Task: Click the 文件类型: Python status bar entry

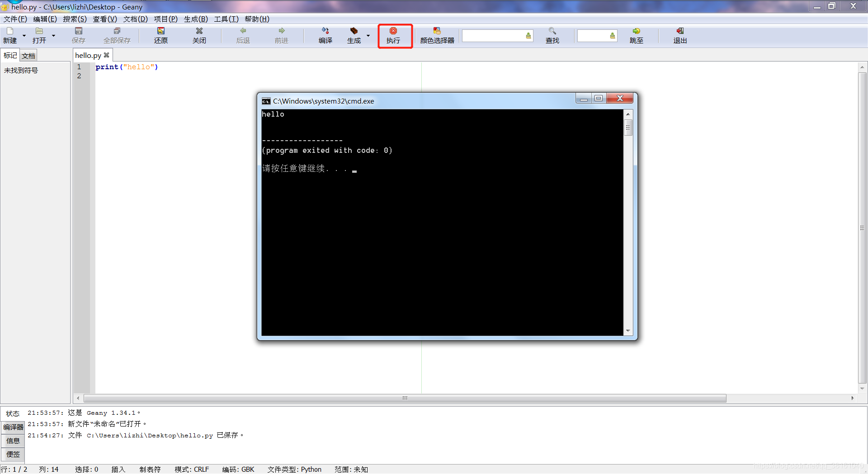Action: point(294,469)
